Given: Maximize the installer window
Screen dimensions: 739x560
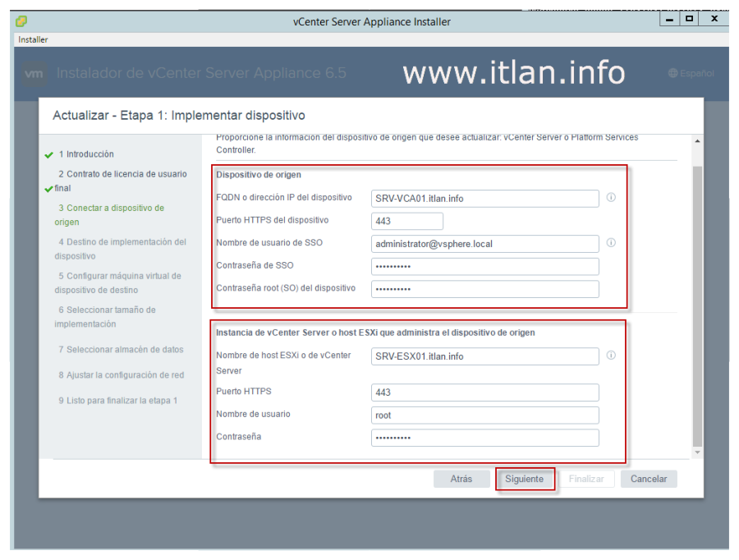Looking at the screenshot, I should tap(690, 18).
